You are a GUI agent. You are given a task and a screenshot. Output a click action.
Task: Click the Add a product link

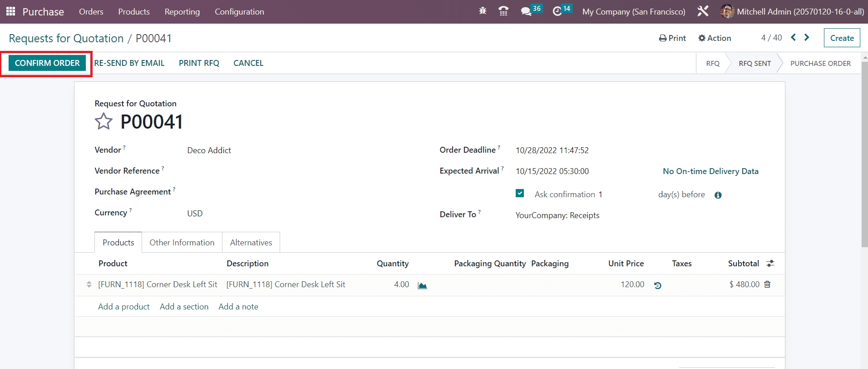click(123, 307)
